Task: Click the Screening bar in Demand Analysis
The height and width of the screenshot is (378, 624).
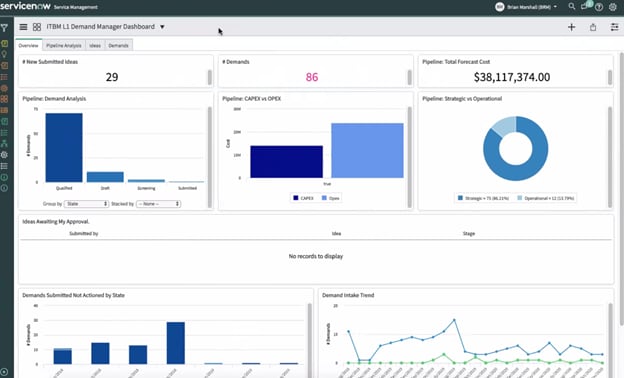Action: (146, 181)
